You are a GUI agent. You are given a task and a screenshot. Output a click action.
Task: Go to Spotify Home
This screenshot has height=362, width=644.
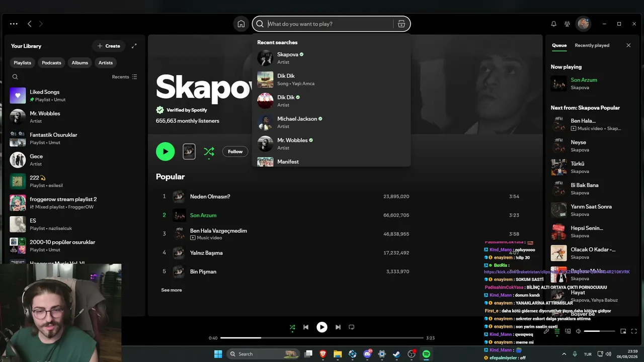[x=241, y=24]
